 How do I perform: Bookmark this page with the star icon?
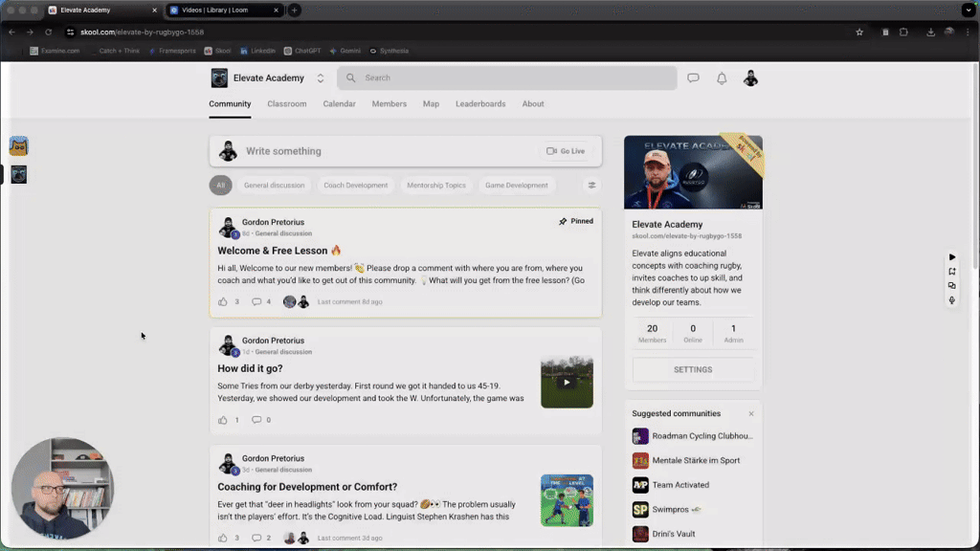coord(859,32)
